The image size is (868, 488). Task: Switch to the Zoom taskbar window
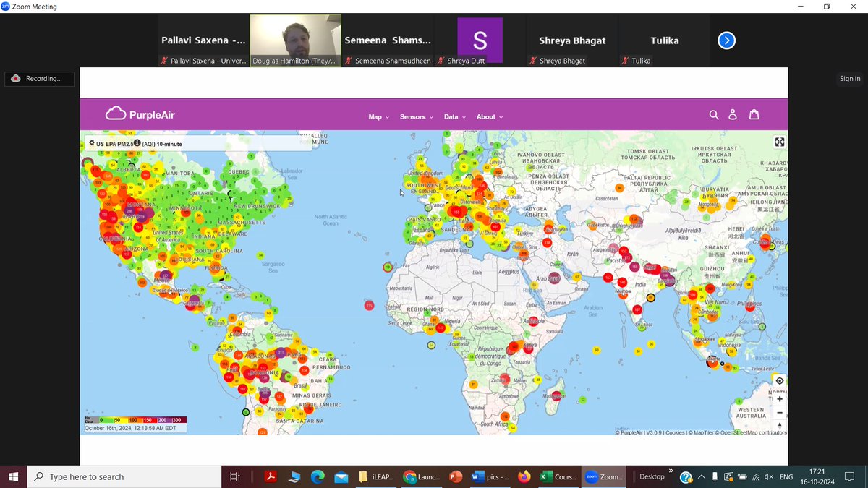click(x=603, y=476)
